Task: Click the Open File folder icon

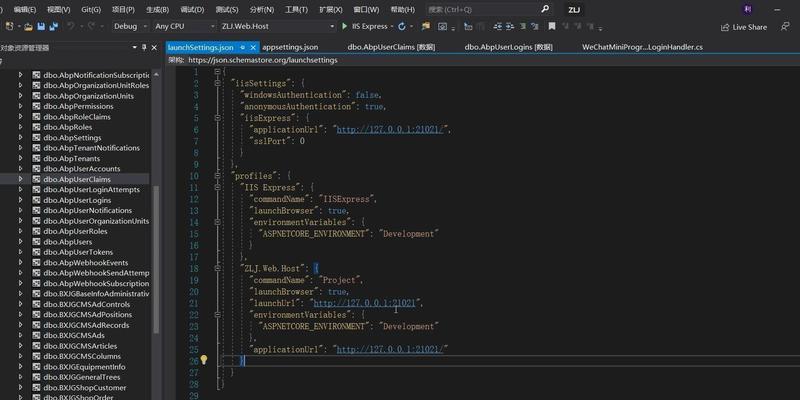Action: coord(29,27)
